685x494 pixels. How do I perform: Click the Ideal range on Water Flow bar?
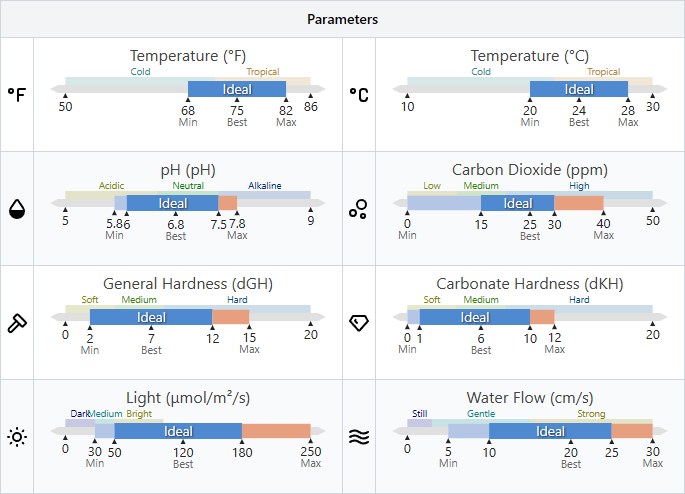pyautogui.click(x=550, y=431)
